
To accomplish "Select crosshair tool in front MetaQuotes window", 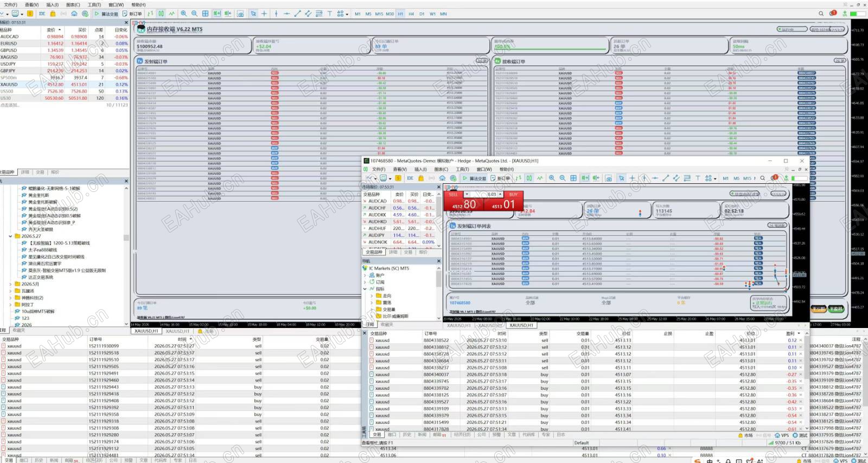I will 633,178.
